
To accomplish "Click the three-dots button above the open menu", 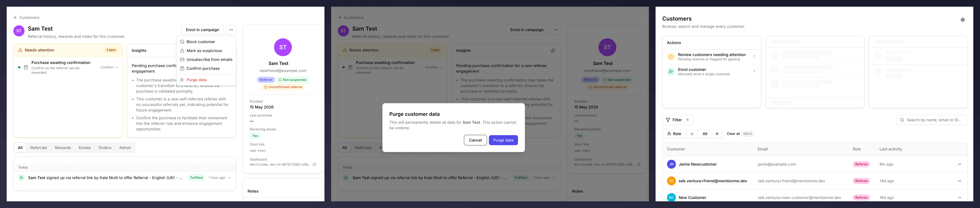I will [231, 30].
